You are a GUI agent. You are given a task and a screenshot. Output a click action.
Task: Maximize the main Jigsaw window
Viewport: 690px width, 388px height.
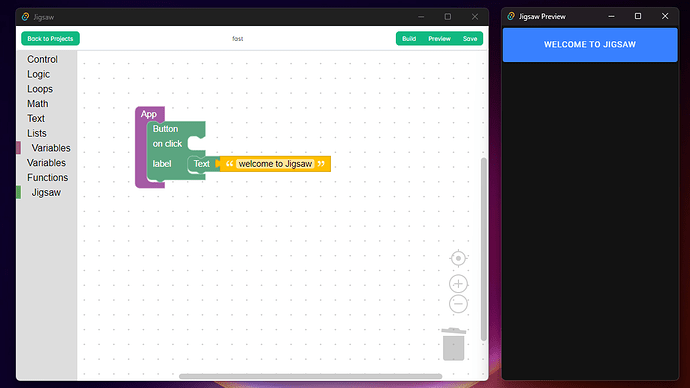pos(448,17)
